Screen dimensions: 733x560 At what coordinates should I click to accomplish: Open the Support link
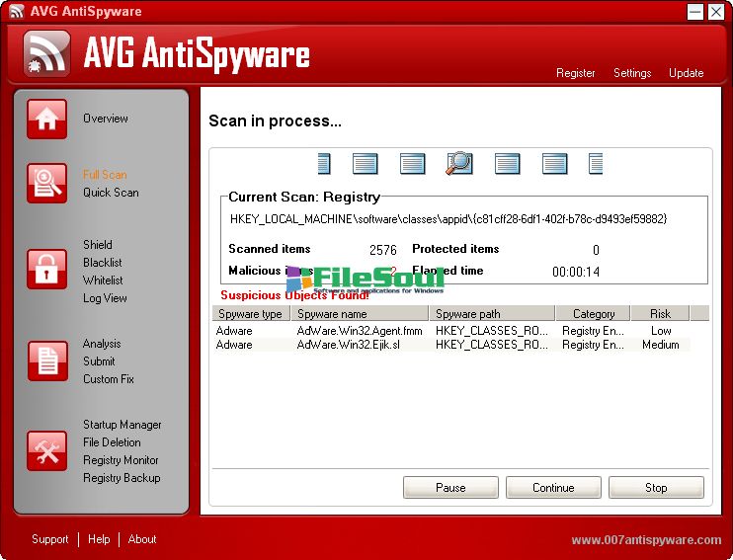point(50,539)
